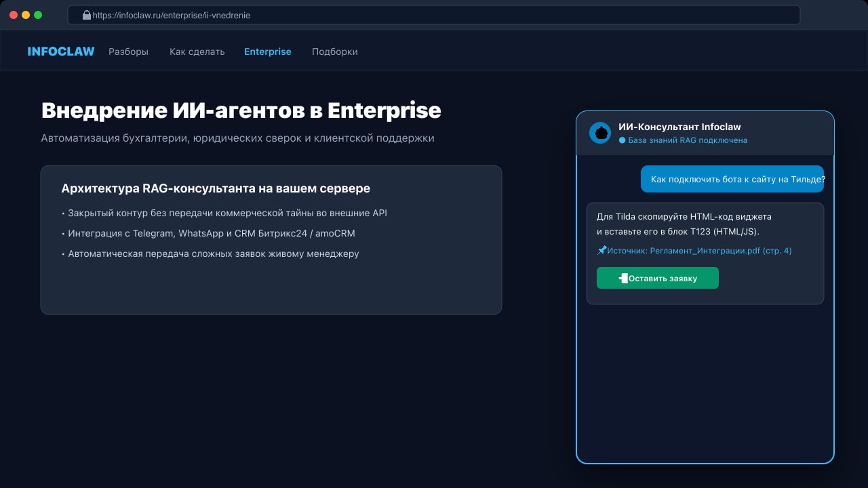
Task: Open the Регламент_Интеграции.pdf source link
Action: point(699,251)
